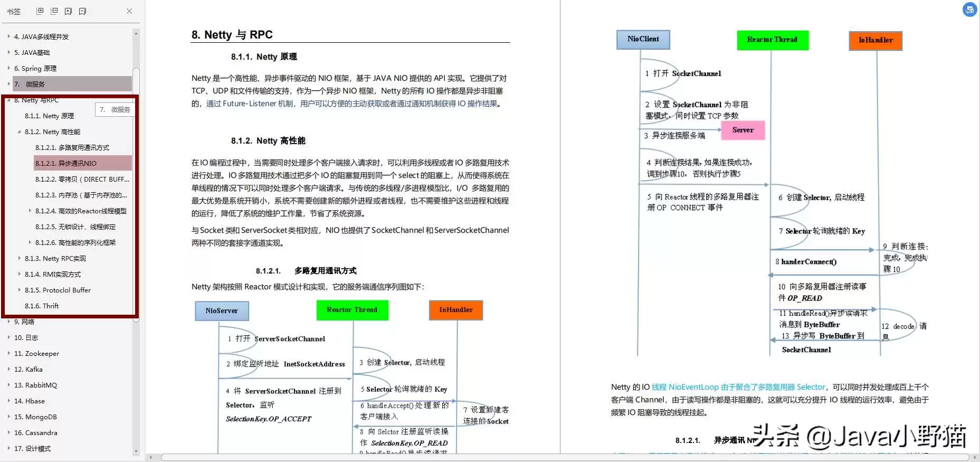Collapse the 8. Netty 与RPC bookmark
The image size is (980, 462).
(8, 100)
